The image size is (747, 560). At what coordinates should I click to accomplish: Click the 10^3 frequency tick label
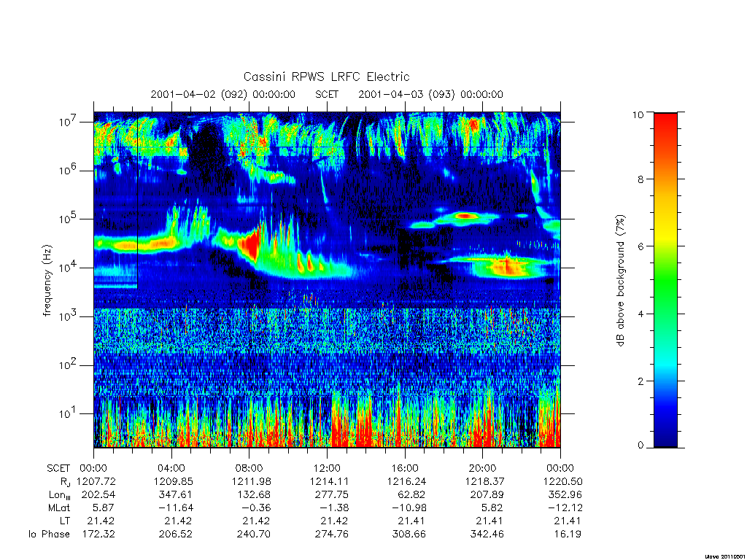(69, 316)
